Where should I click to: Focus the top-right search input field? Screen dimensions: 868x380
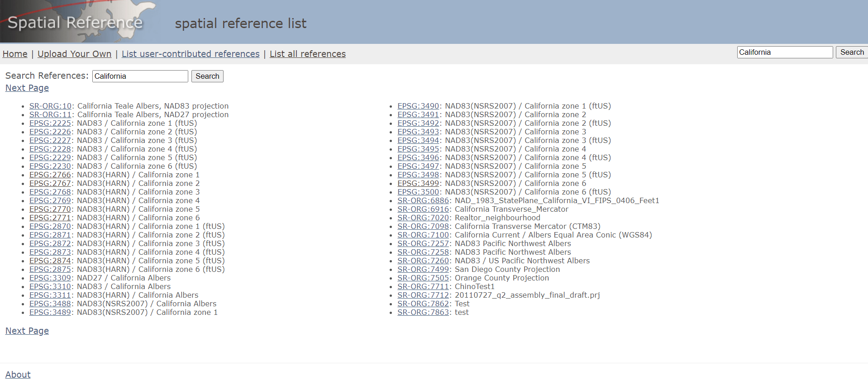pos(784,52)
